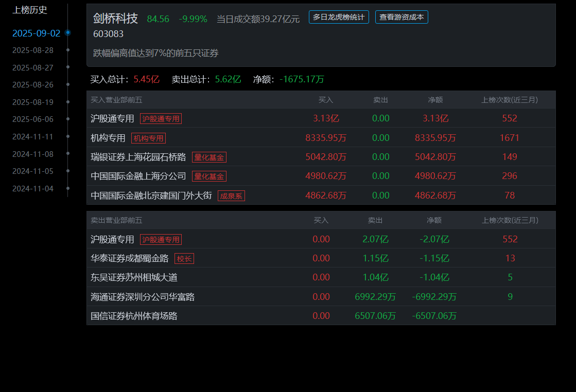Image resolution: width=576 pixels, height=392 pixels.
Task: Click the sell total value 5.62亿
Action: [x=228, y=79]
